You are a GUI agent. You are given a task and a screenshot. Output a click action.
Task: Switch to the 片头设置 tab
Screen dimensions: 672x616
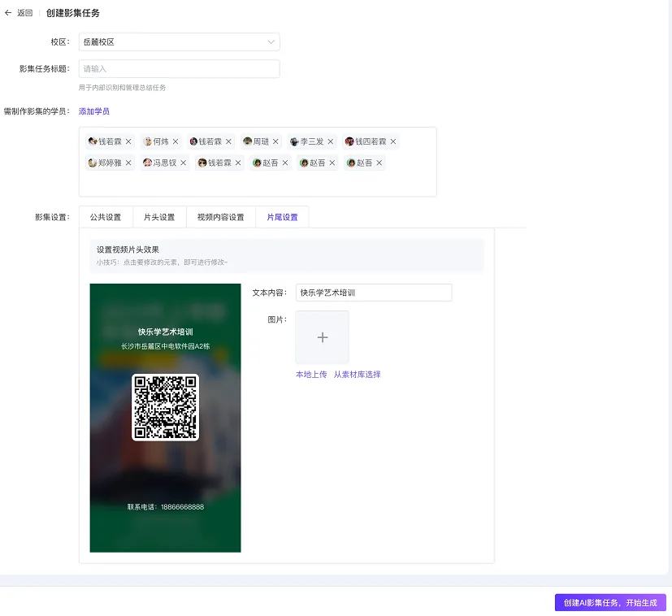coord(160,217)
